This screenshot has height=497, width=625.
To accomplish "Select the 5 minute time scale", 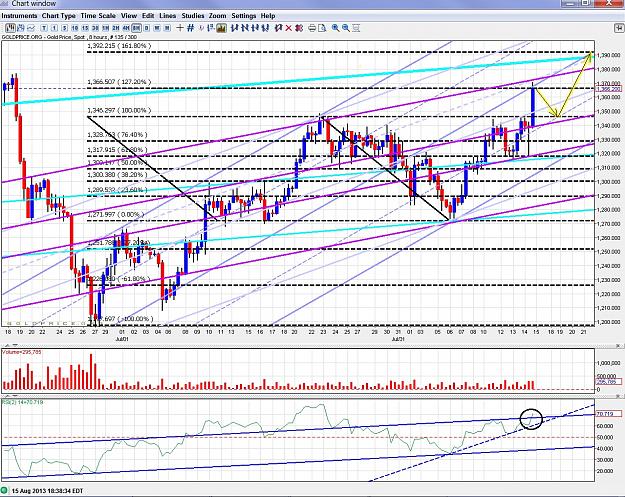I will pyautogui.click(x=65, y=28).
